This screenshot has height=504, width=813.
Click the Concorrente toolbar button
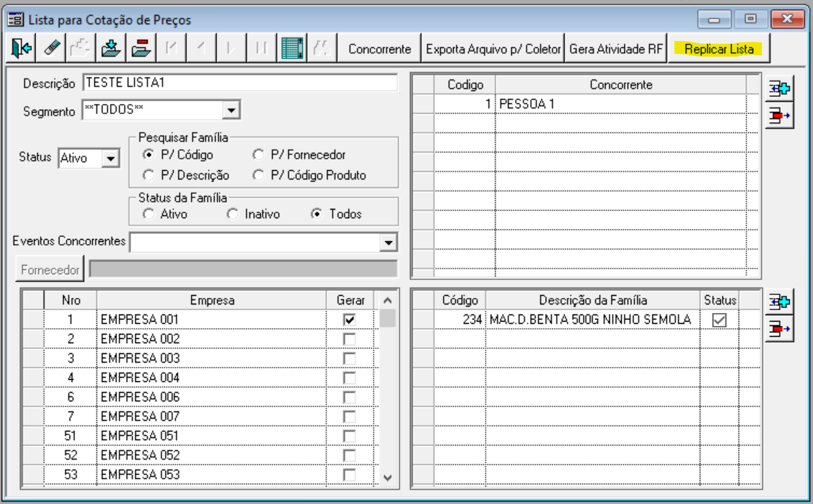click(x=379, y=49)
